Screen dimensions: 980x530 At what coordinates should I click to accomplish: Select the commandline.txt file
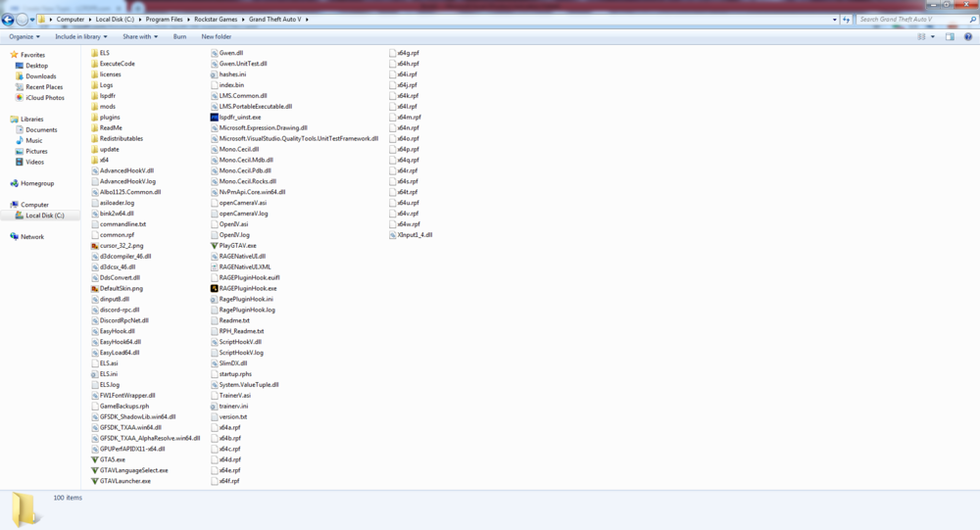click(122, 224)
